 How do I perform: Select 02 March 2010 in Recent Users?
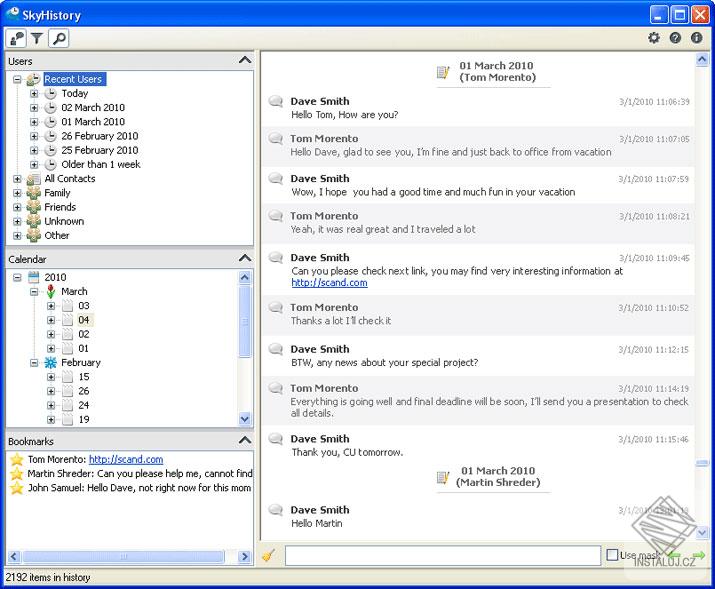click(92, 108)
